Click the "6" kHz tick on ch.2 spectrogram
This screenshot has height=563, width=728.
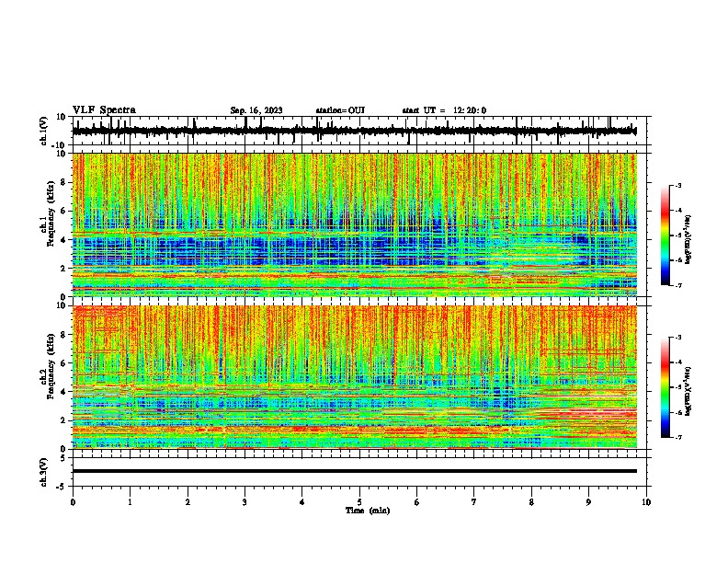[64, 362]
